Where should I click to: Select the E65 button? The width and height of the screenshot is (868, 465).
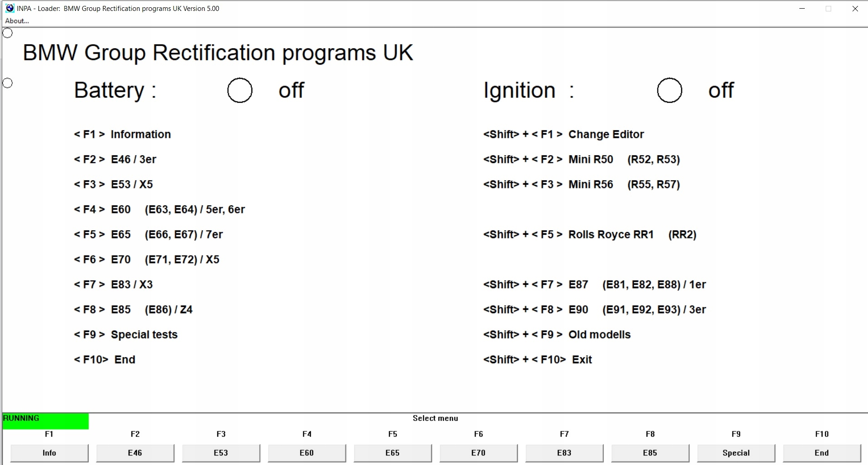393,453
